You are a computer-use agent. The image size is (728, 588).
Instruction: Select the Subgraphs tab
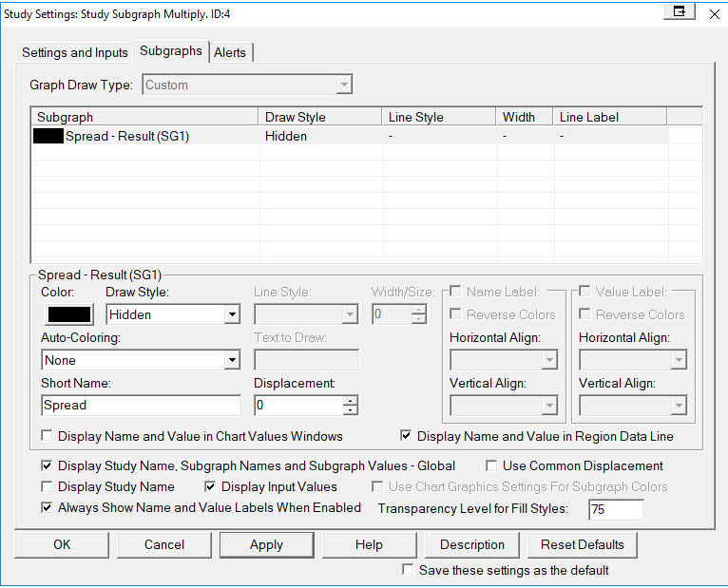171,50
